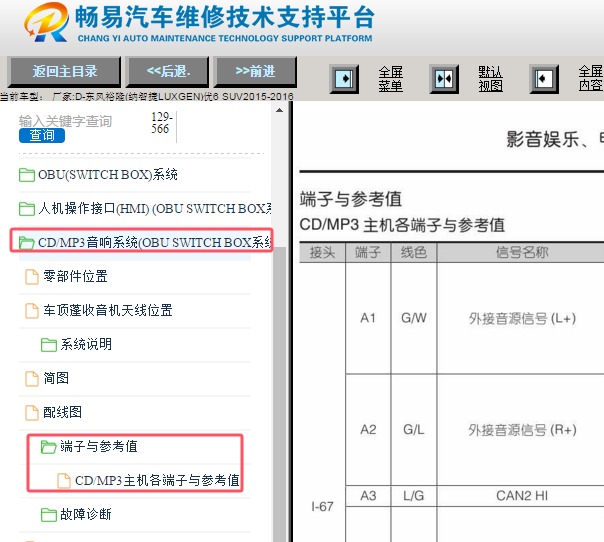
Task: Click the 端子与参考值 content heading
Action: pos(351,199)
